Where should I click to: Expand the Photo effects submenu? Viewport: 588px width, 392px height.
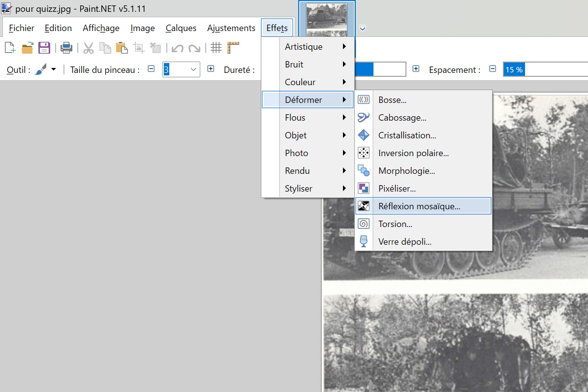308,153
